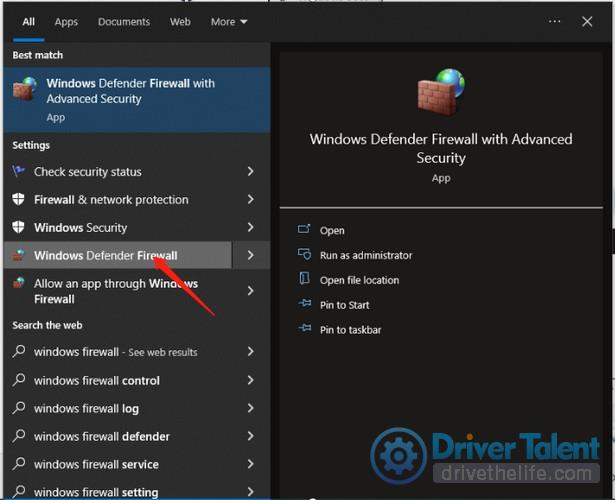Image resolution: width=615 pixels, height=500 pixels.
Task: Open Windows Defender Firewall with Advanced Security best match
Action: click(136, 100)
